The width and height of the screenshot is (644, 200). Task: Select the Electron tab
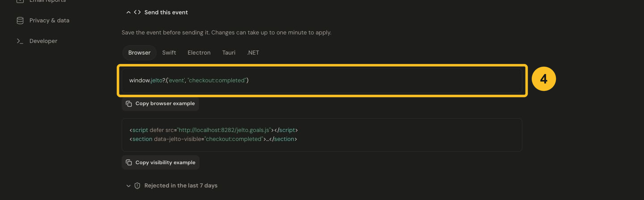tap(199, 53)
